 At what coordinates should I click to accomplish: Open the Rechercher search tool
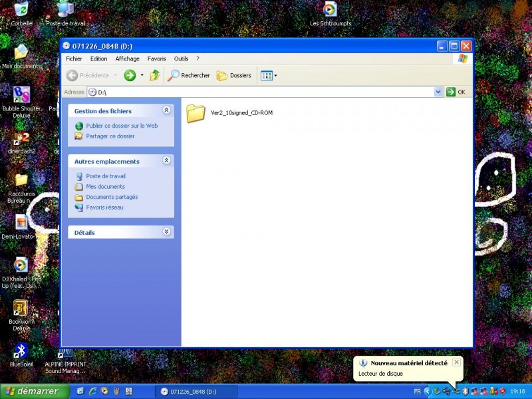point(189,76)
